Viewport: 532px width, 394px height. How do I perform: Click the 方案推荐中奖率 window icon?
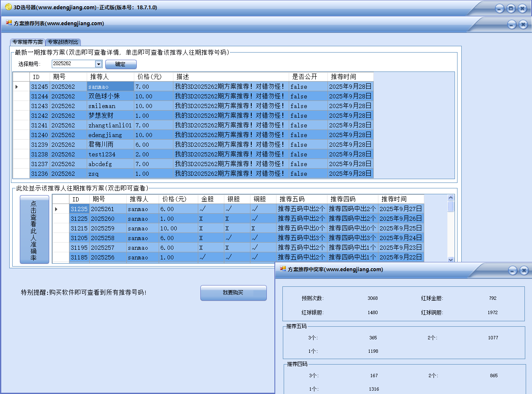pyautogui.click(x=283, y=269)
